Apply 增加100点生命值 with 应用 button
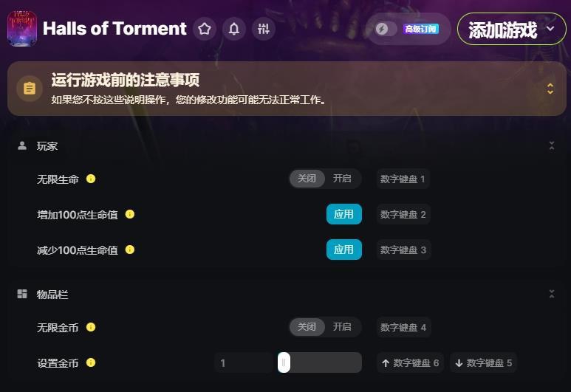This screenshot has width=571, height=392. pyautogui.click(x=343, y=214)
